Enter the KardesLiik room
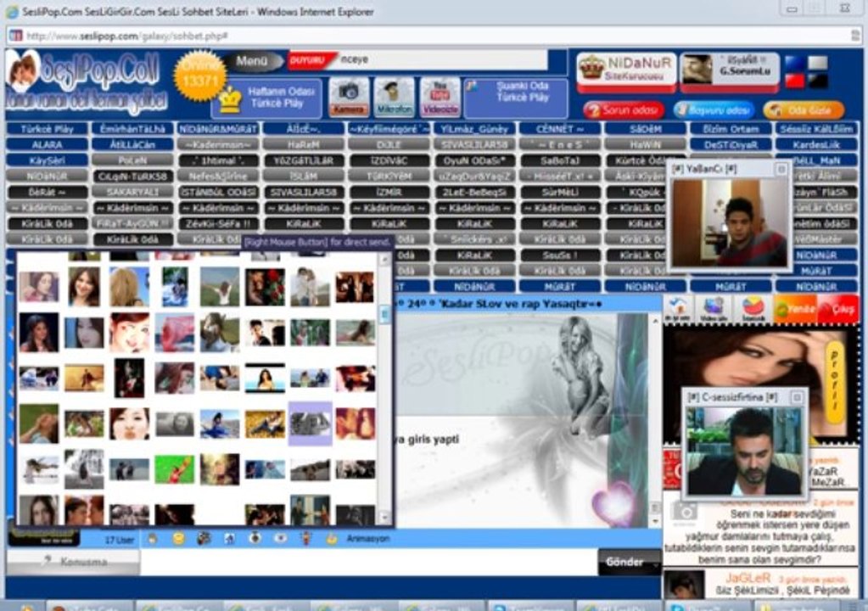This screenshot has width=868, height=611. point(816,145)
